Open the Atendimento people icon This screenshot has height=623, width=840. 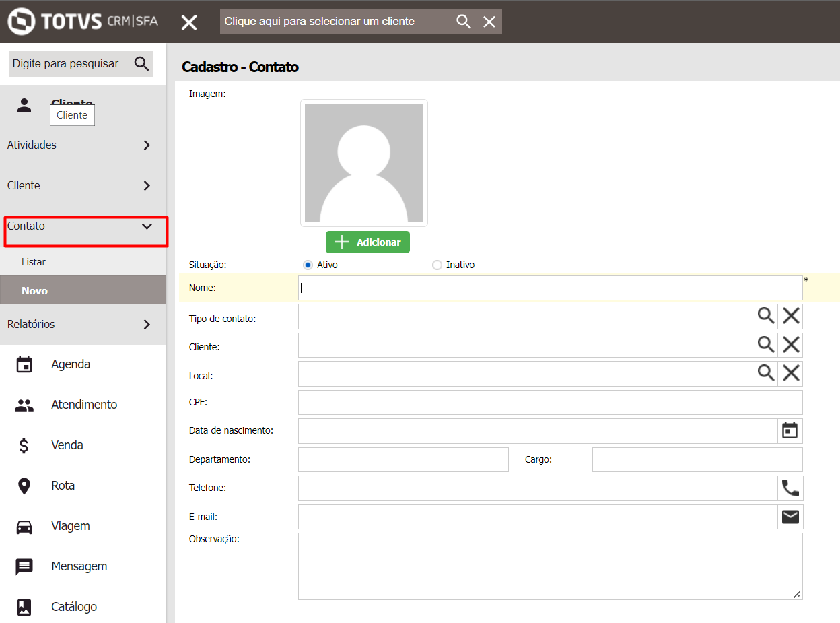point(24,405)
